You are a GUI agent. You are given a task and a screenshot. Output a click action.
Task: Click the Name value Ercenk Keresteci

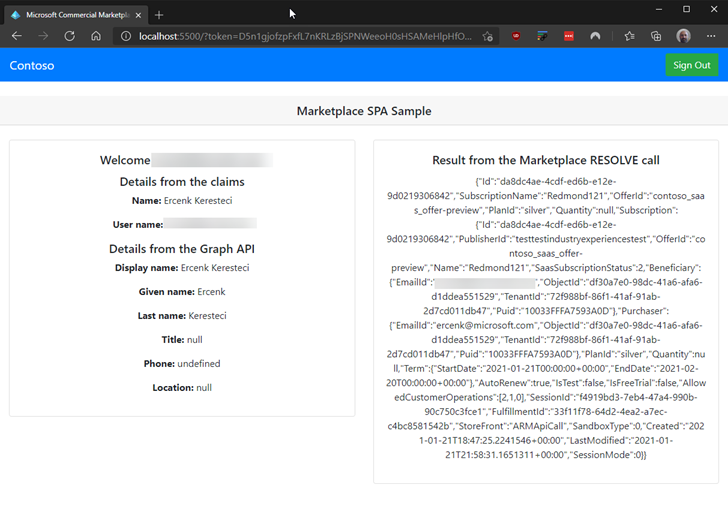click(198, 201)
